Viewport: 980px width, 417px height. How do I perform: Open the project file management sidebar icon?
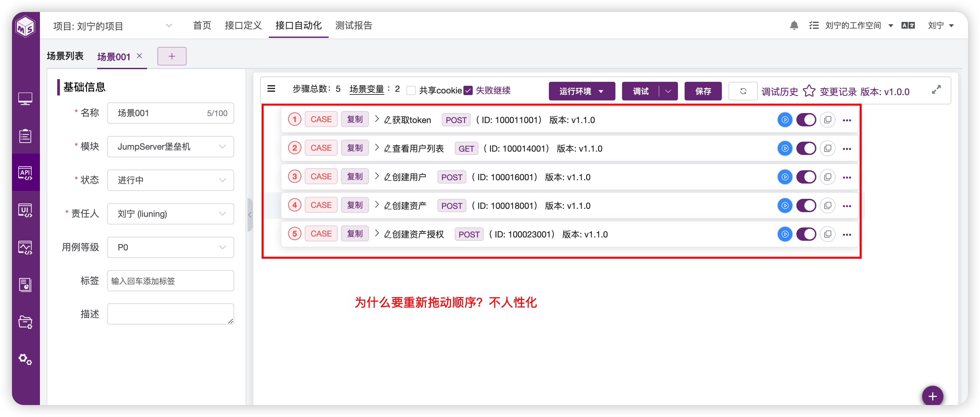pyautogui.click(x=26, y=322)
